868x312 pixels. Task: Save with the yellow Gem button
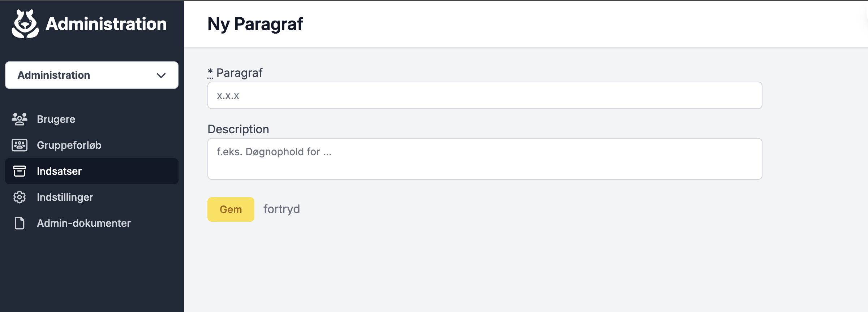(231, 209)
